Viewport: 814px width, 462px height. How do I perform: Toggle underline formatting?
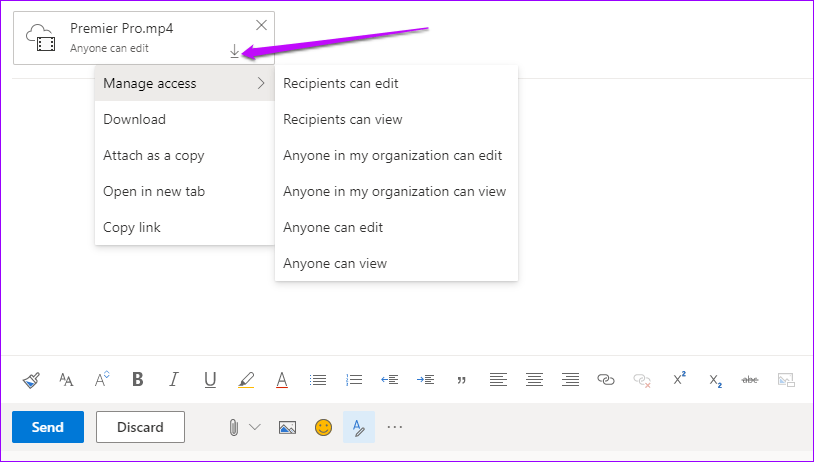tap(210, 380)
